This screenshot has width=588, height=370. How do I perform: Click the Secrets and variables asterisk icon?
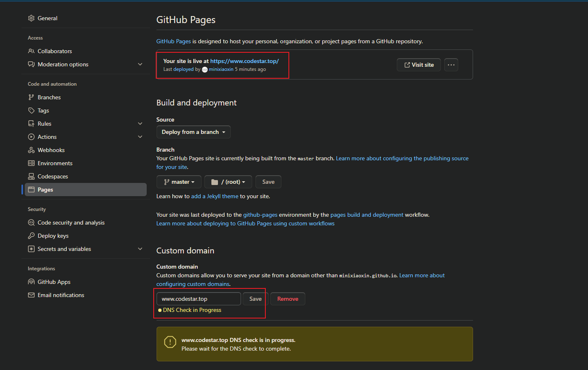31,249
